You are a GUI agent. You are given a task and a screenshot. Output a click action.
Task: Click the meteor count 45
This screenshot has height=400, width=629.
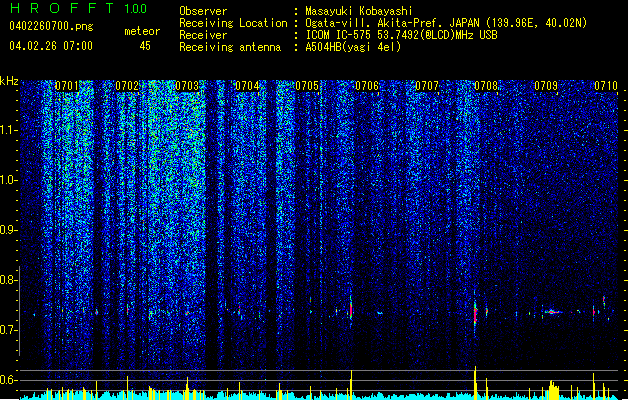click(145, 46)
